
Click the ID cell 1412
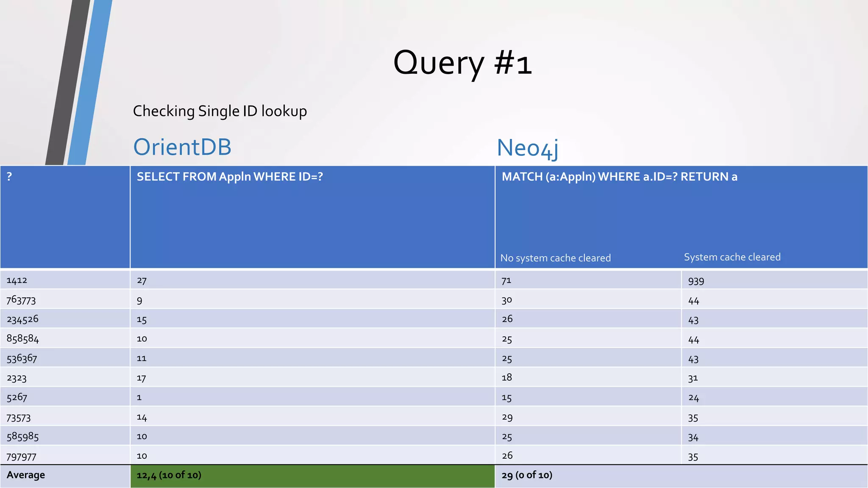click(65, 280)
